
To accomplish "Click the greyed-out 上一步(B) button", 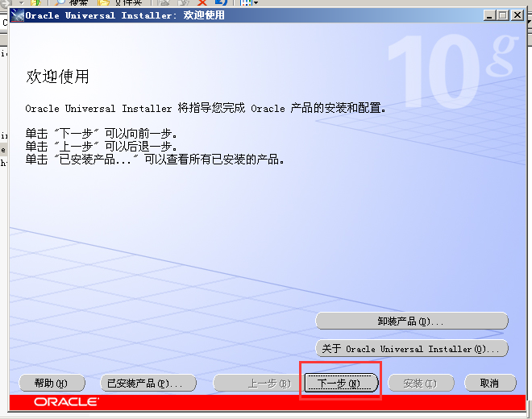I will point(258,383).
